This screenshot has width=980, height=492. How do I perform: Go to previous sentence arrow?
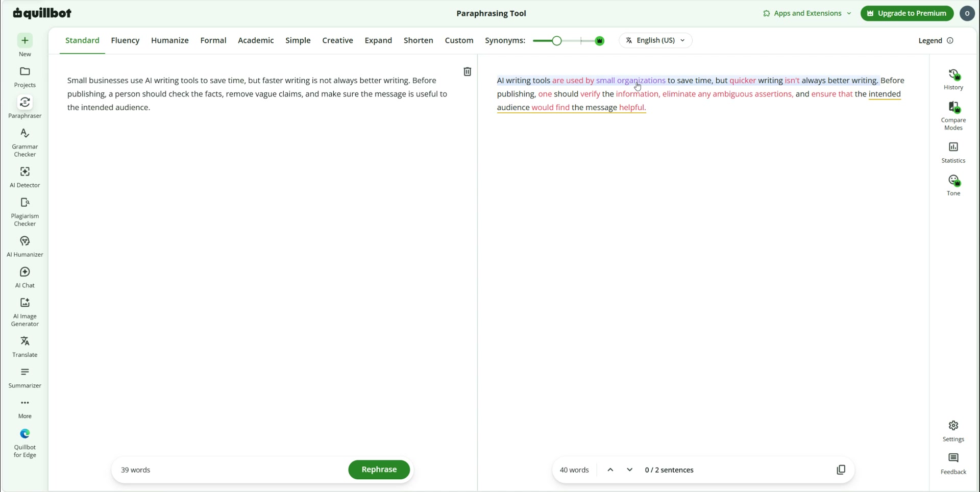[x=610, y=470]
